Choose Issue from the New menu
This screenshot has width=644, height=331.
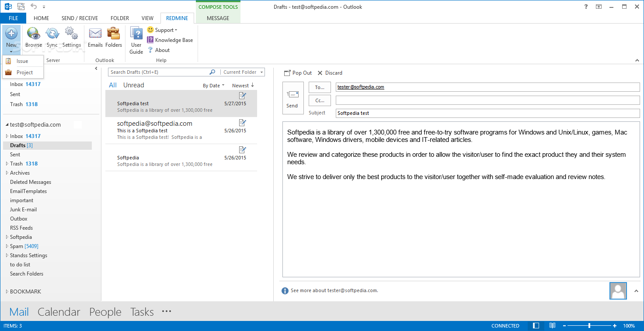23,61
